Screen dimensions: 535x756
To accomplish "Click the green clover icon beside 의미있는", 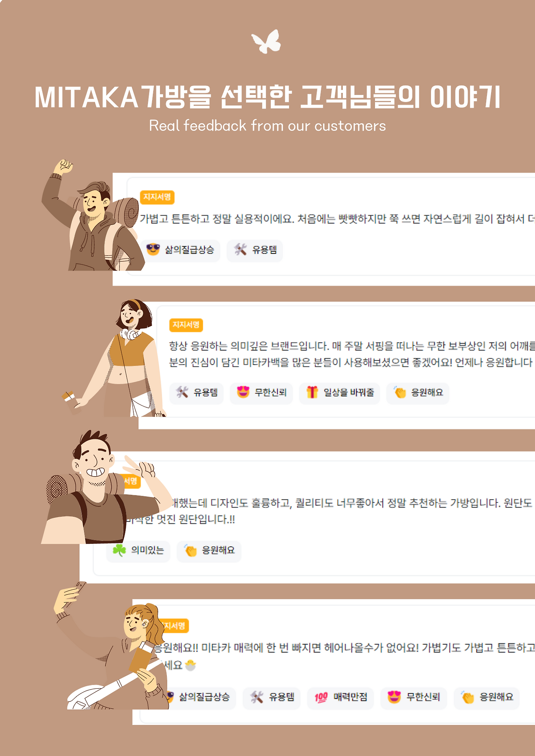I will pyautogui.click(x=119, y=550).
